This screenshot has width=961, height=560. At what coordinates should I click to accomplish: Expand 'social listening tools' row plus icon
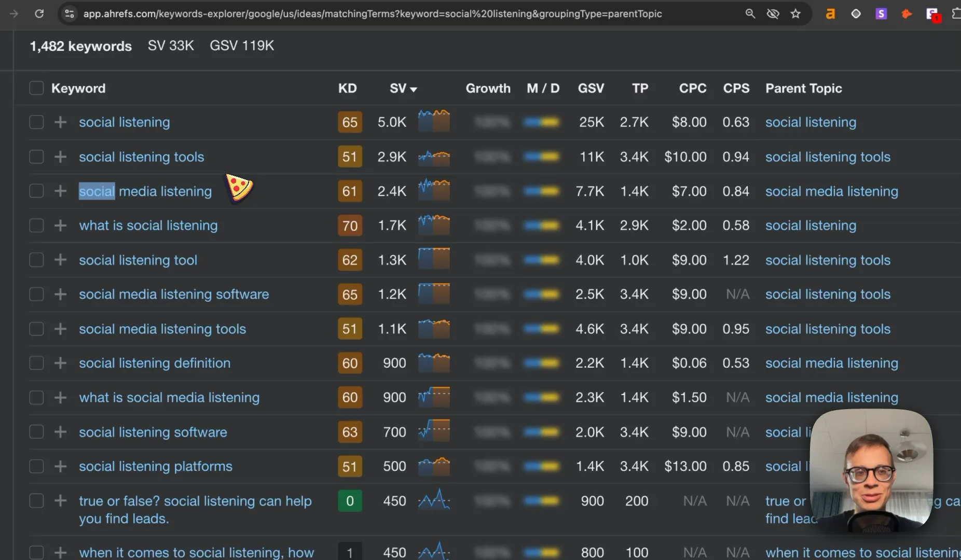pos(60,157)
